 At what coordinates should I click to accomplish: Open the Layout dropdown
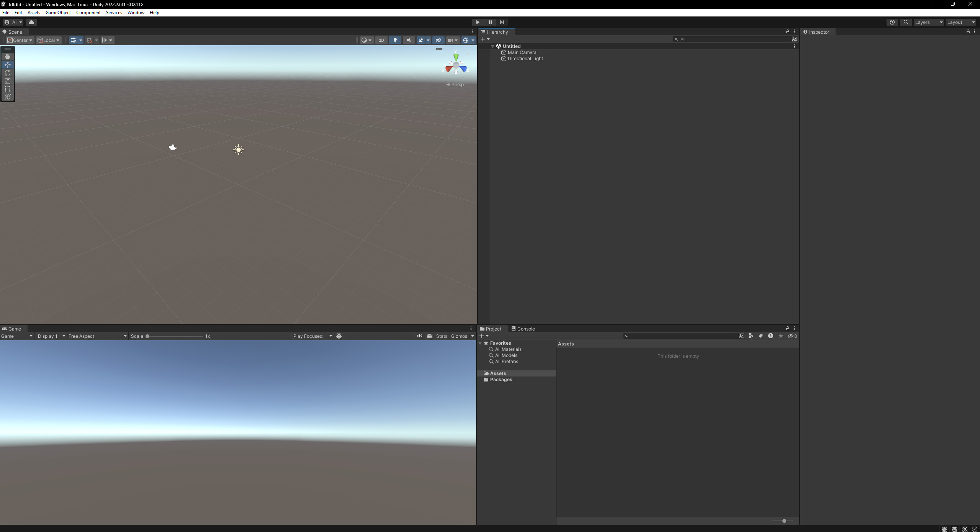pyautogui.click(x=960, y=22)
